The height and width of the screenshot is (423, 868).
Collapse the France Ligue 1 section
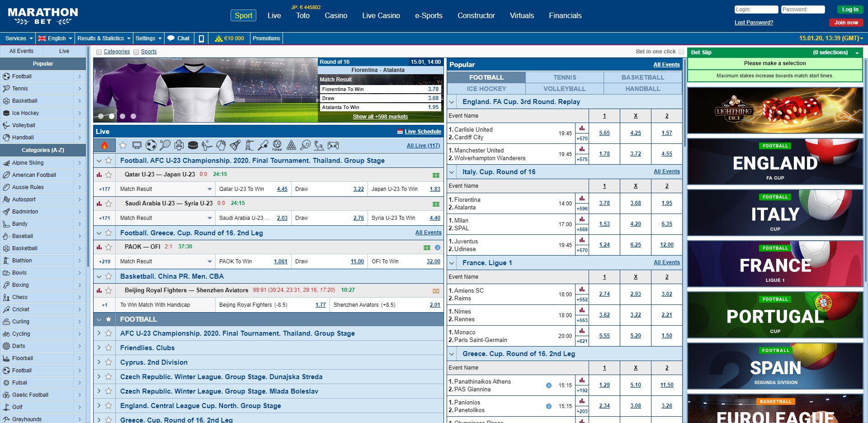(x=452, y=263)
